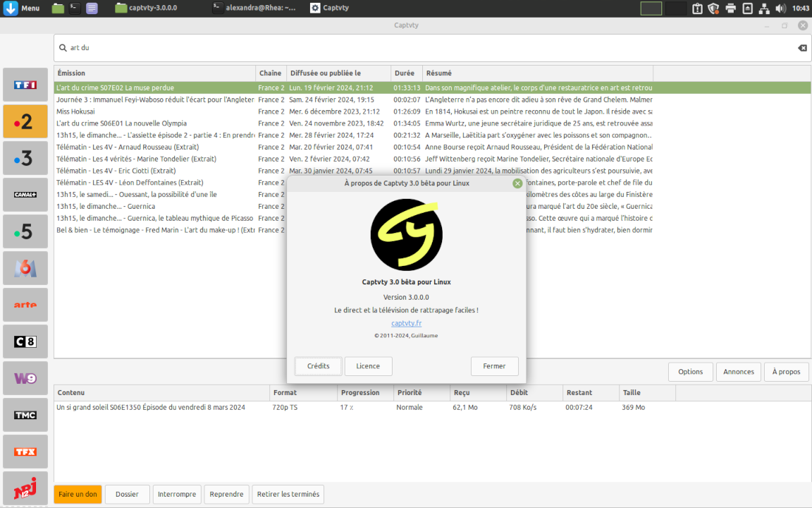Sort by the Résumé column header

538,73
